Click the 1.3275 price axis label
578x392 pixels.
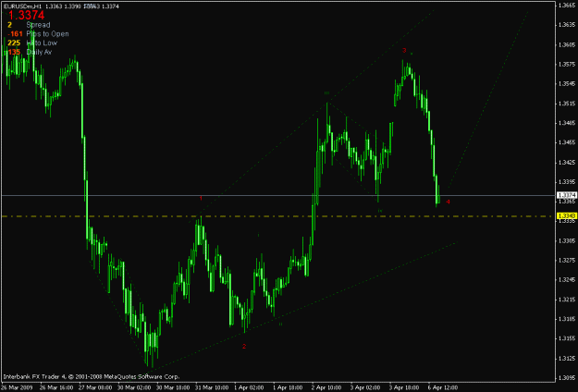(x=566, y=260)
